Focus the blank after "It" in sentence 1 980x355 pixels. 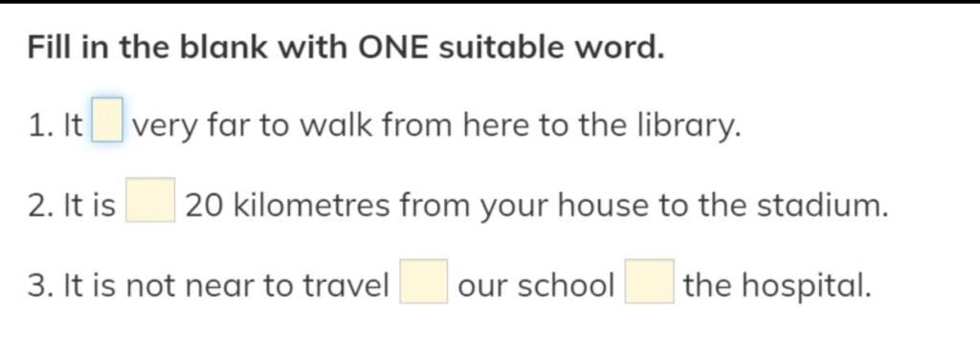(107, 120)
